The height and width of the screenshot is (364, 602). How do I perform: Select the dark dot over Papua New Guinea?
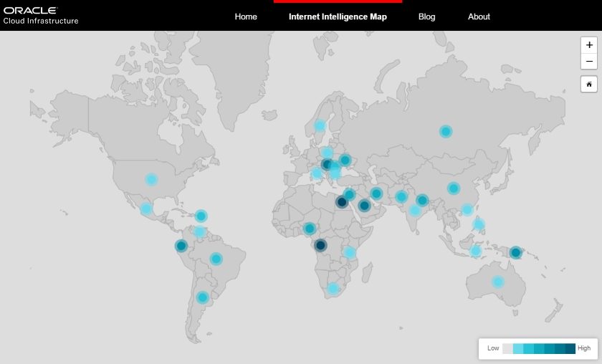515,253
